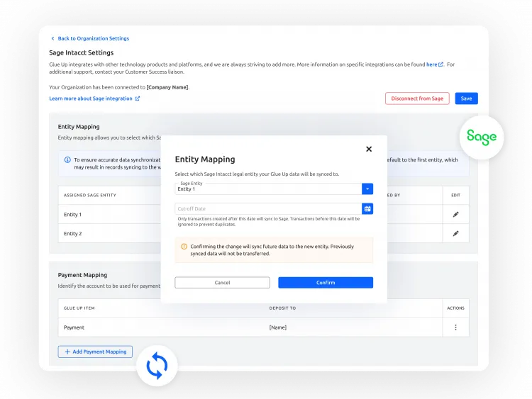Viewport: 532px width, 399px height.
Task: Open the Learn more about Sage integration link
Action: pyautogui.click(x=94, y=99)
